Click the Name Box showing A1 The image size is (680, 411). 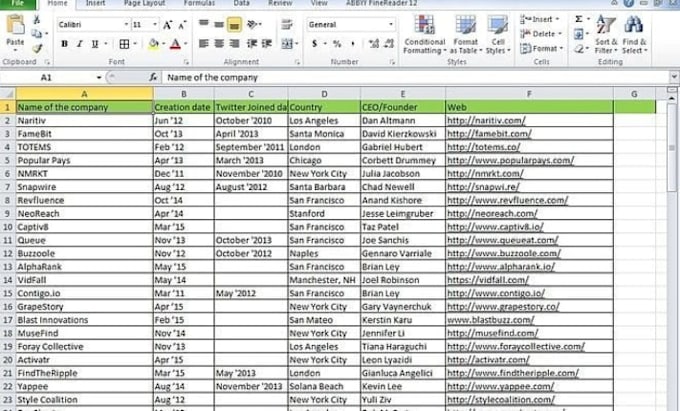[46, 78]
